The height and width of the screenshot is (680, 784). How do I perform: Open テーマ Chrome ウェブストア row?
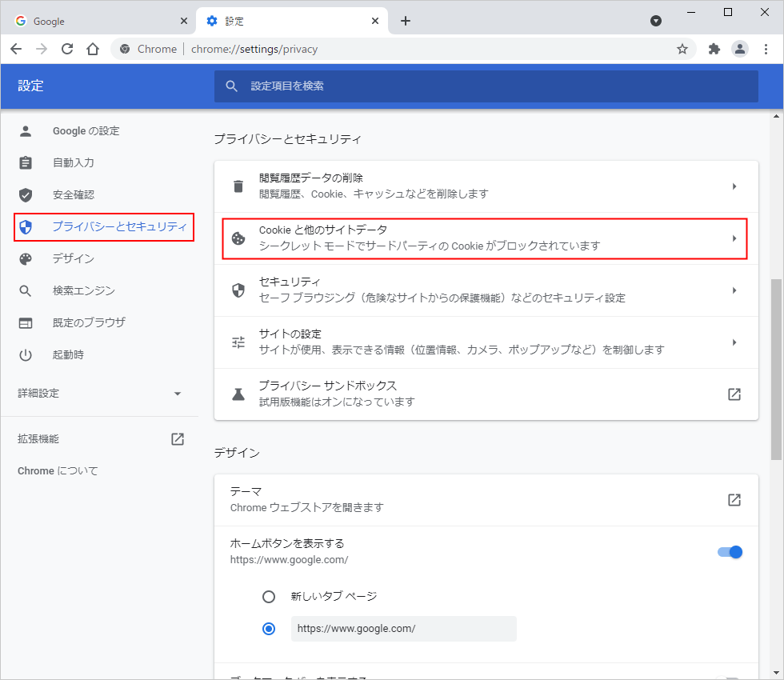tap(486, 500)
